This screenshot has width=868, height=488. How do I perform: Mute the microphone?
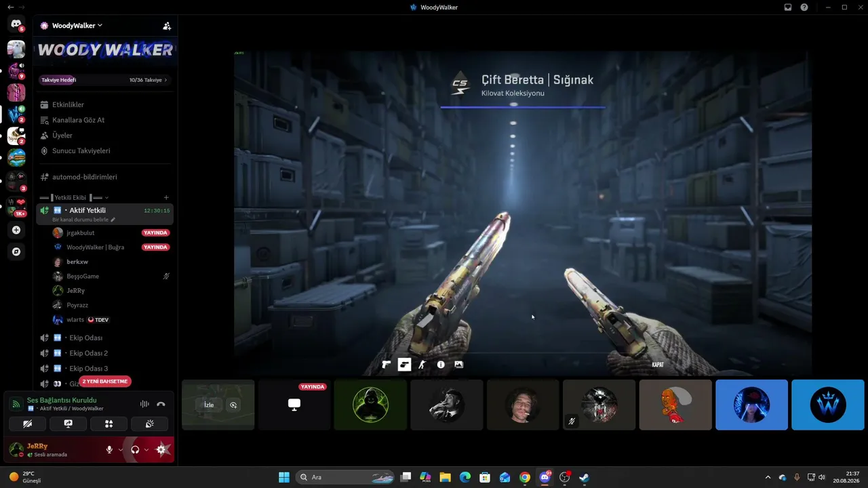pos(109,449)
